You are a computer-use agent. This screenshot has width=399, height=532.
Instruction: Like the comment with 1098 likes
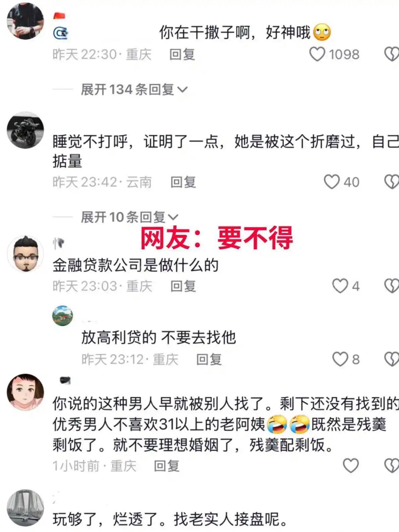(x=317, y=54)
